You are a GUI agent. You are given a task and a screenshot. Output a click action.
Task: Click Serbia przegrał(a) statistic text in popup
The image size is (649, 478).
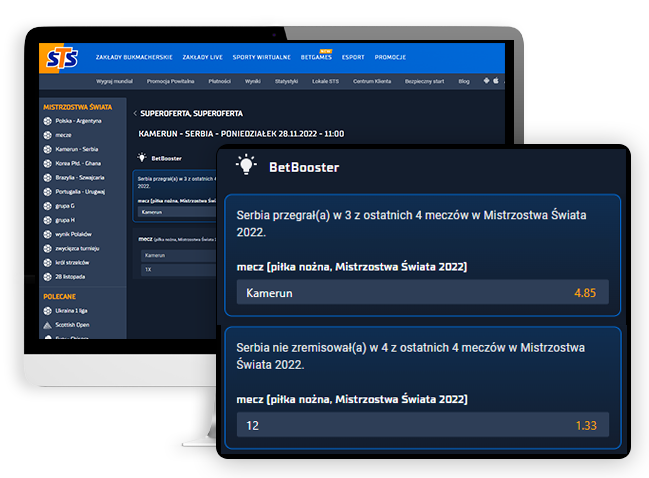411,223
